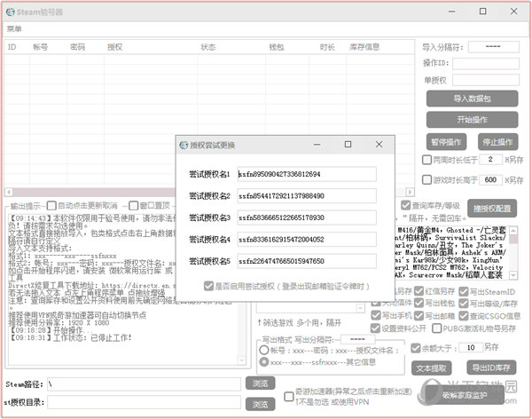The image size is (532, 419).
Task: Open the 菜单 menu
Action: tap(14, 29)
